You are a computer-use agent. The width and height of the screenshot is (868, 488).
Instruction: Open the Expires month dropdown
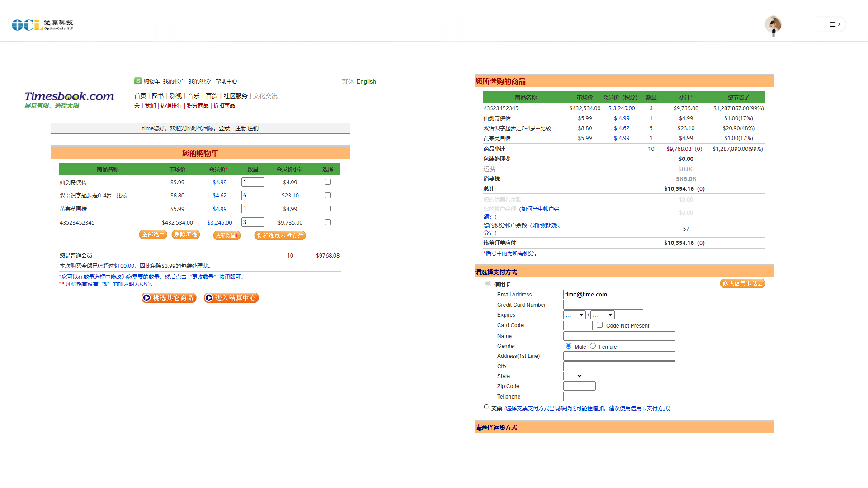574,315
